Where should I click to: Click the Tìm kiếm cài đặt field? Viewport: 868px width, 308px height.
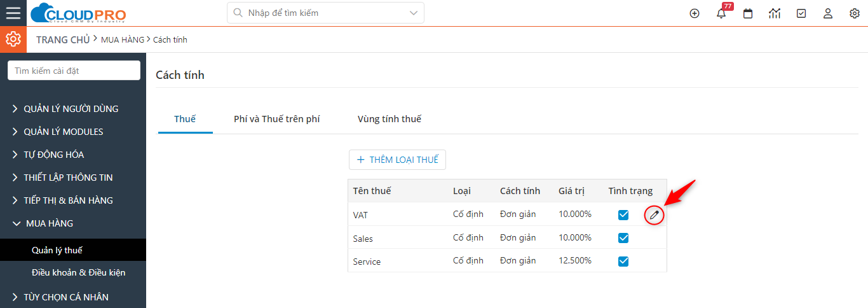pos(74,71)
